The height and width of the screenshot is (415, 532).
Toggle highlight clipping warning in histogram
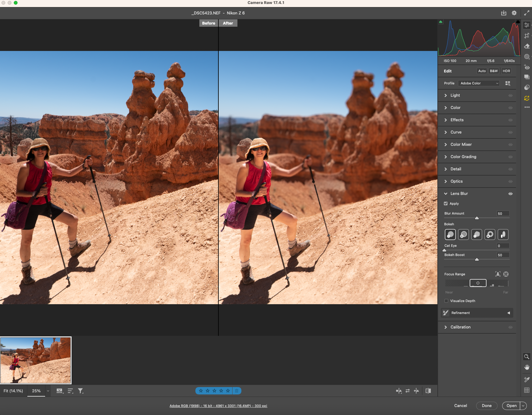[518, 22]
